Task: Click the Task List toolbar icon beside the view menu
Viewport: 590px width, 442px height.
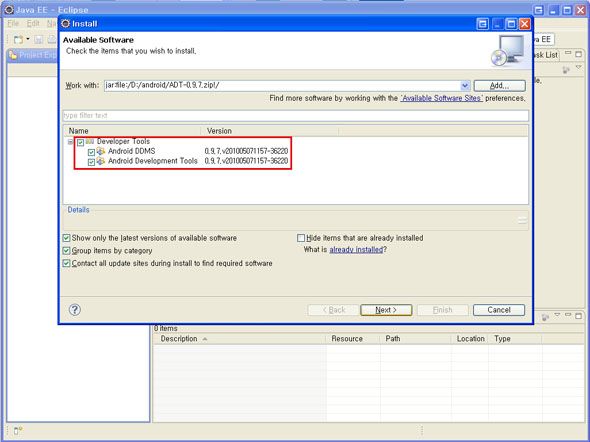Action: coord(566,70)
